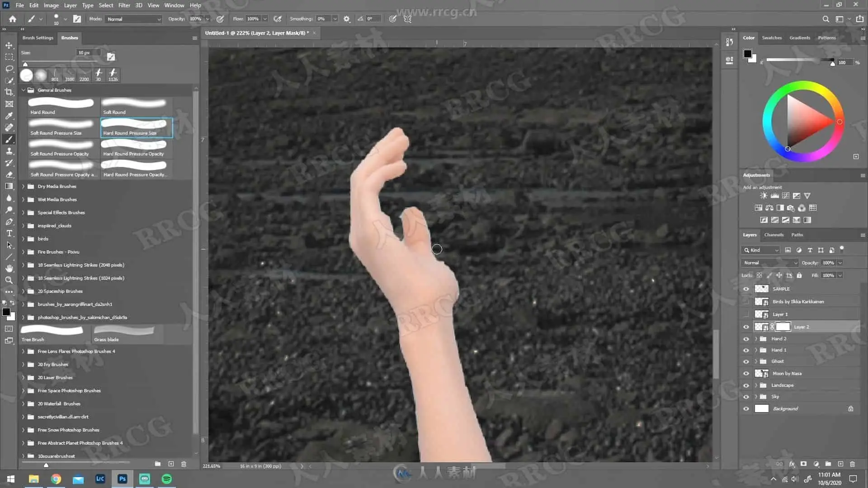Viewport: 868px width, 488px height.
Task: Open Google Chrome from the taskbar
Action: point(56,479)
